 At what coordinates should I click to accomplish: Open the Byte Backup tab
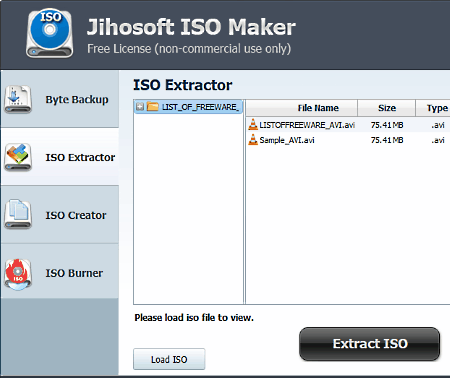(60, 99)
